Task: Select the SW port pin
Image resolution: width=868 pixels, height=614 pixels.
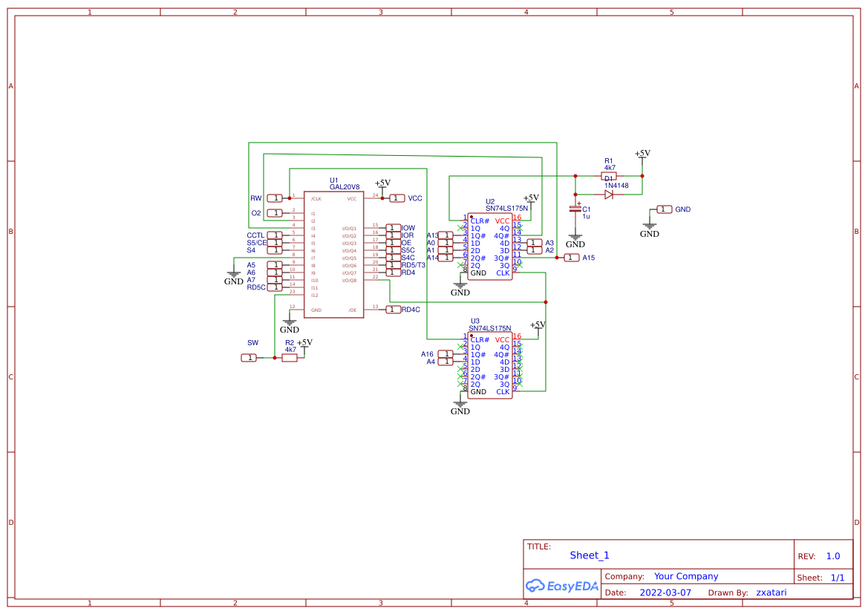Action: point(249,357)
